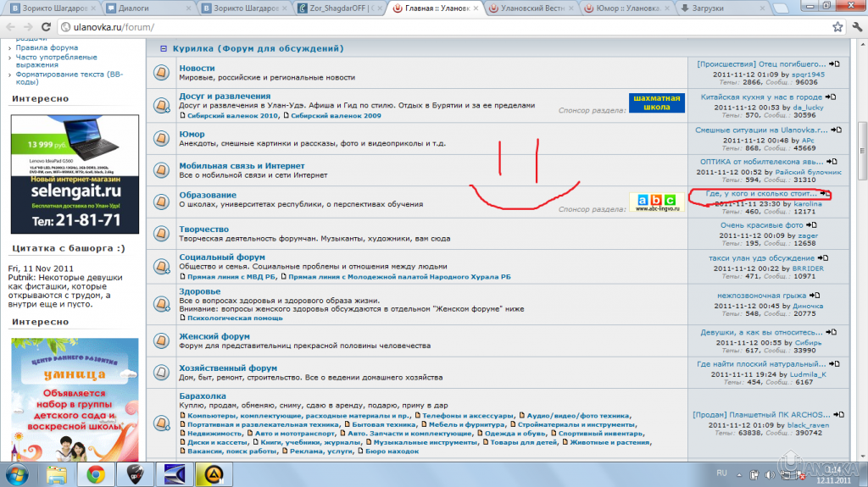Screen dimensions: 868x487
Task: Go to last post icon after межпозвоночная грыжа
Action: click(x=815, y=296)
